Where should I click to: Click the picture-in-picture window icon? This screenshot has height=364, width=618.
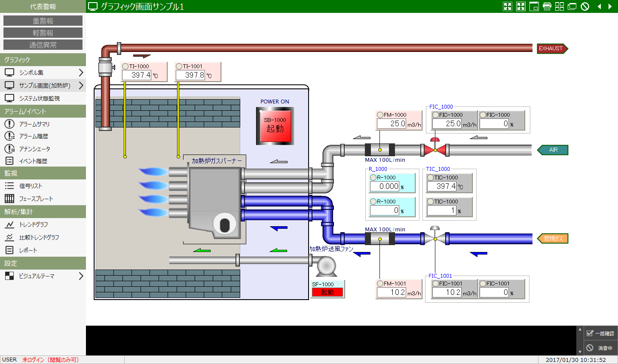tap(534, 6)
